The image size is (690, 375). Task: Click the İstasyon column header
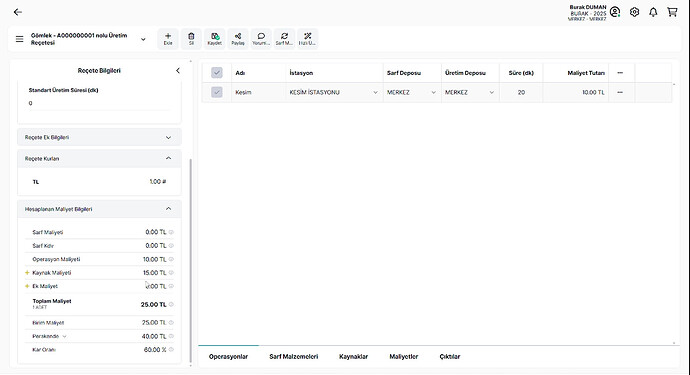click(301, 73)
